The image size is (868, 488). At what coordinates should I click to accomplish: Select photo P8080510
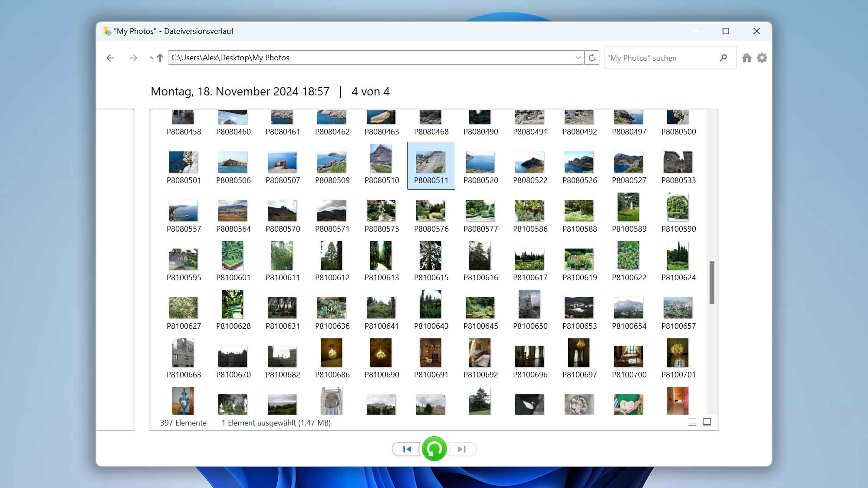(x=382, y=166)
